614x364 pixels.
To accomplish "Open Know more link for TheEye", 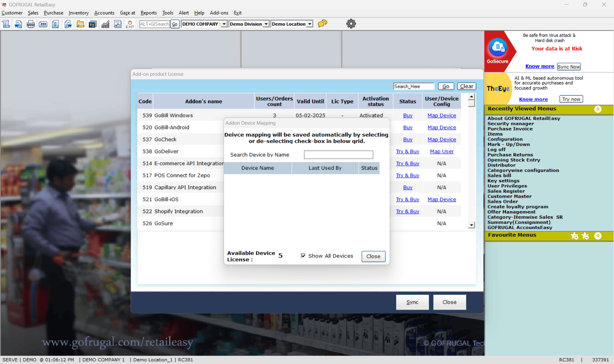I will [533, 99].
